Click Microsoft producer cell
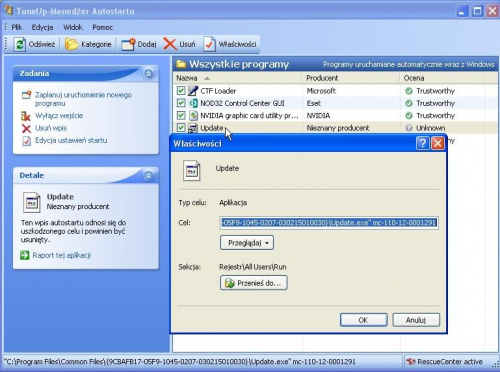 click(321, 91)
